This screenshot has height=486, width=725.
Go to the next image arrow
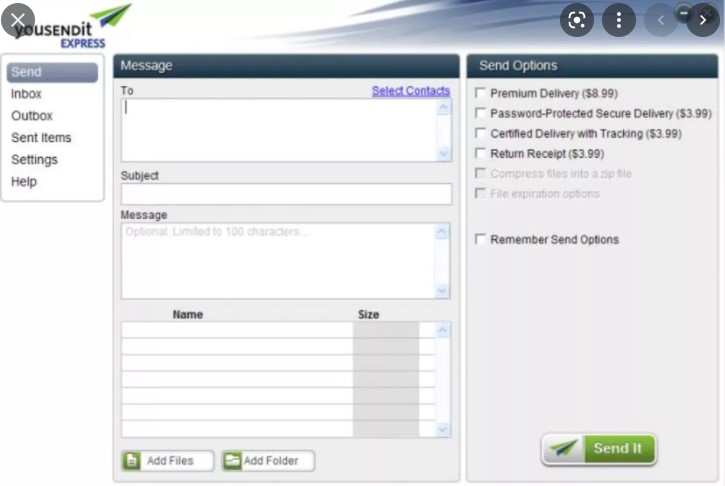point(703,20)
